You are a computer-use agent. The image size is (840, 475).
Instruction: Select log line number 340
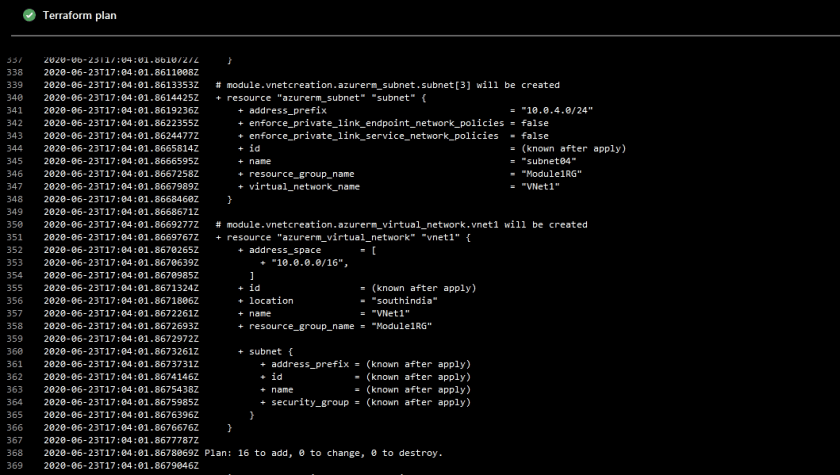(14, 97)
